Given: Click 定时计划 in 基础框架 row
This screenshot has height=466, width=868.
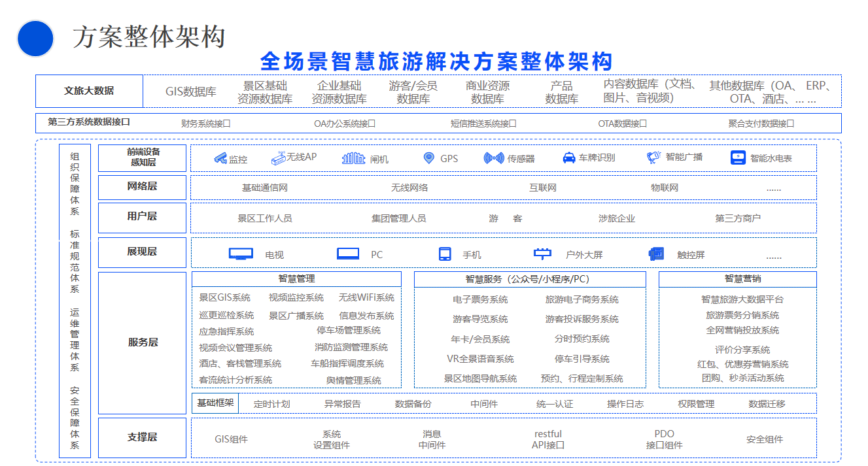Looking at the screenshot, I should [272, 404].
